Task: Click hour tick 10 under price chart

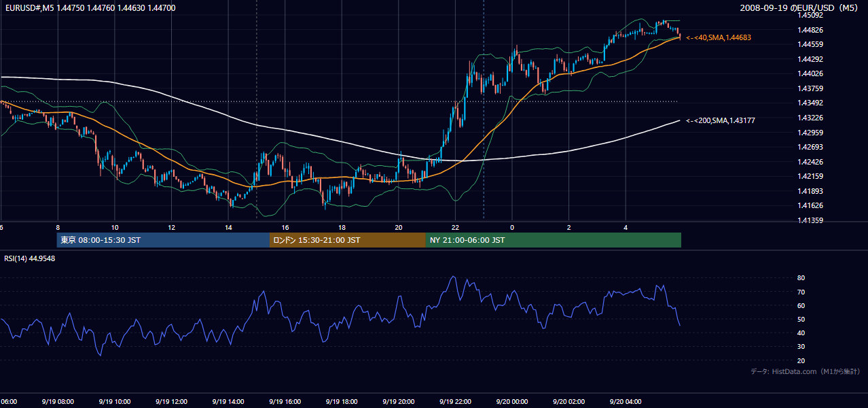Action: pyautogui.click(x=115, y=228)
